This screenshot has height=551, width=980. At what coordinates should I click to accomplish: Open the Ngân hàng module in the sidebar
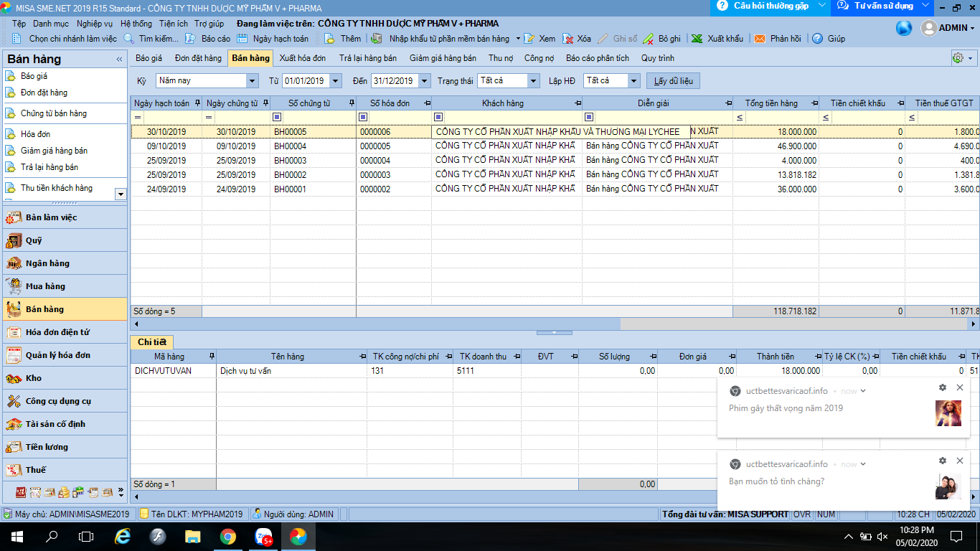47,263
